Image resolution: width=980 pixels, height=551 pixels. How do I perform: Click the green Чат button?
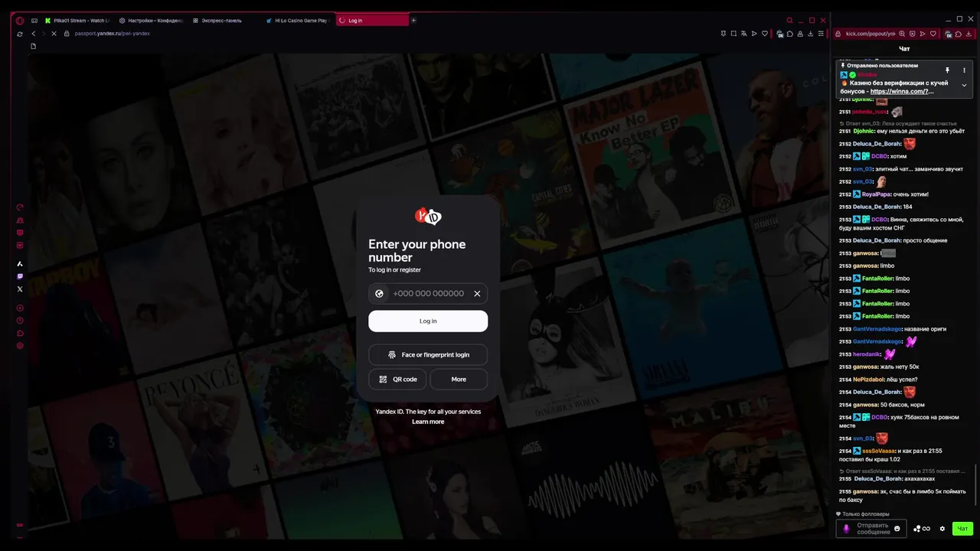[x=962, y=529]
